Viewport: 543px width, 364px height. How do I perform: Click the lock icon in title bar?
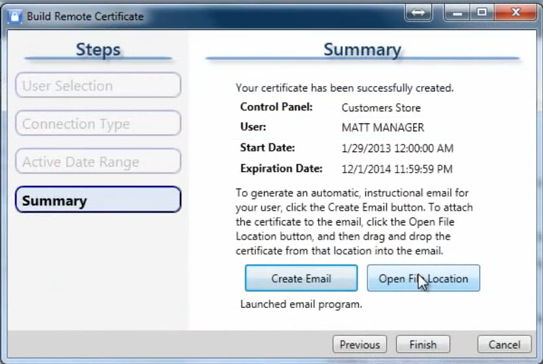point(15,16)
